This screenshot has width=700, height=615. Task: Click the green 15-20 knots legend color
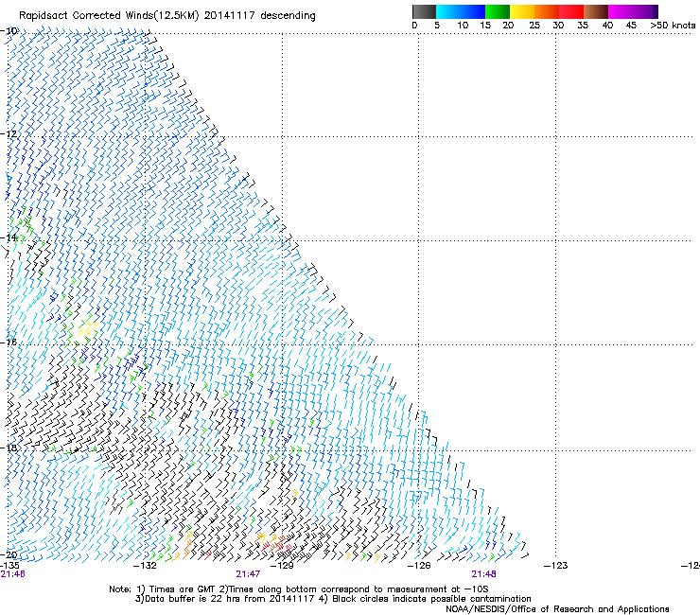[498, 11]
